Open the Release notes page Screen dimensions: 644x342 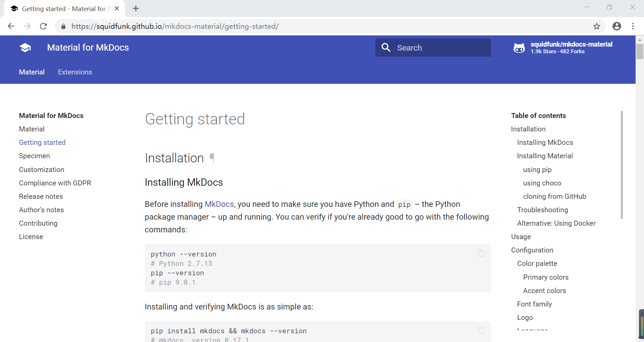click(x=41, y=196)
